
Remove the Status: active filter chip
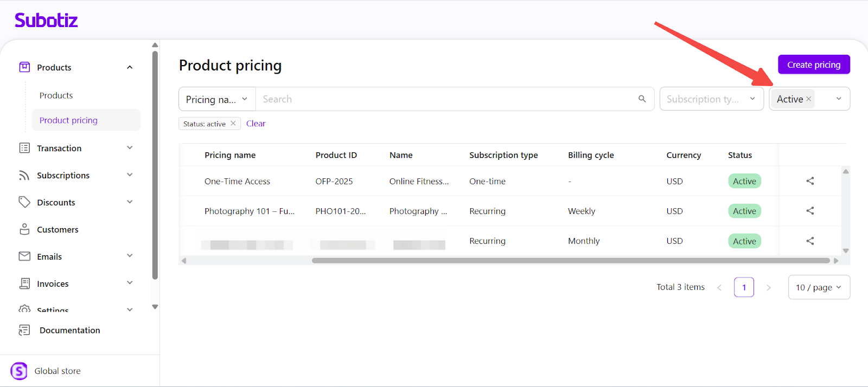tap(233, 124)
